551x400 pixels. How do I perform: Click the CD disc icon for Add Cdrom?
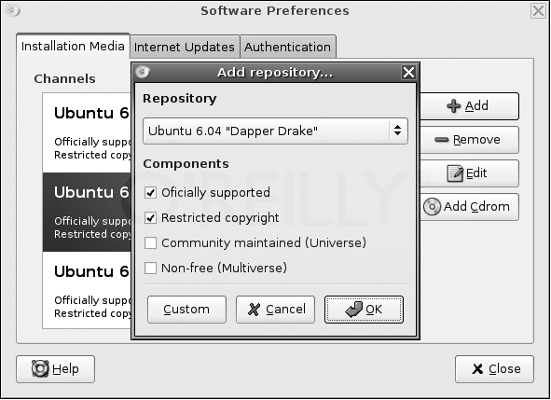[432, 207]
